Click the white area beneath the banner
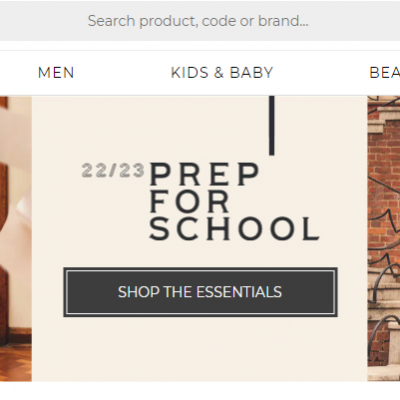Viewport: 400px width, 400px height. pyautogui.click(x=200, y=391)
